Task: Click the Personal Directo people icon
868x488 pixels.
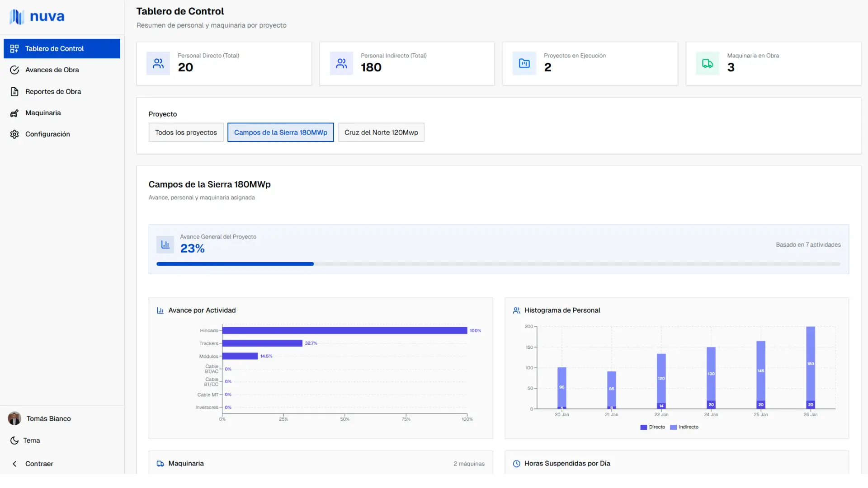Action: [158, 64]
